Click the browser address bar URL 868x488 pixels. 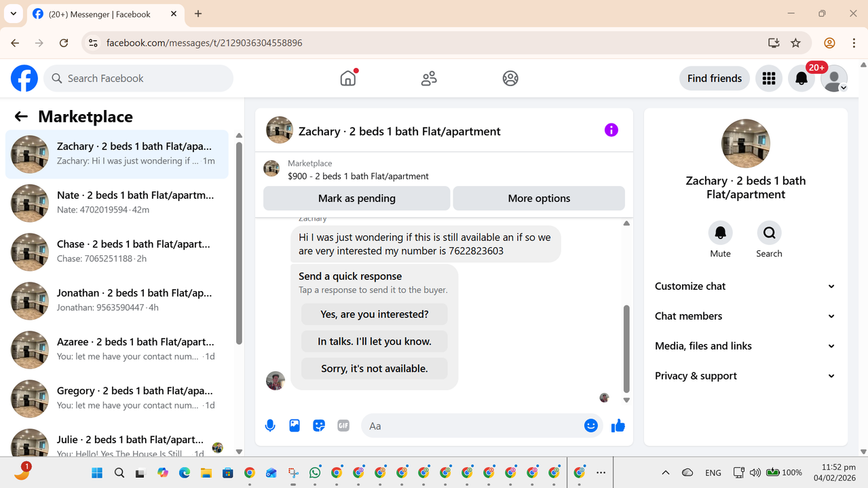(204, 43)
